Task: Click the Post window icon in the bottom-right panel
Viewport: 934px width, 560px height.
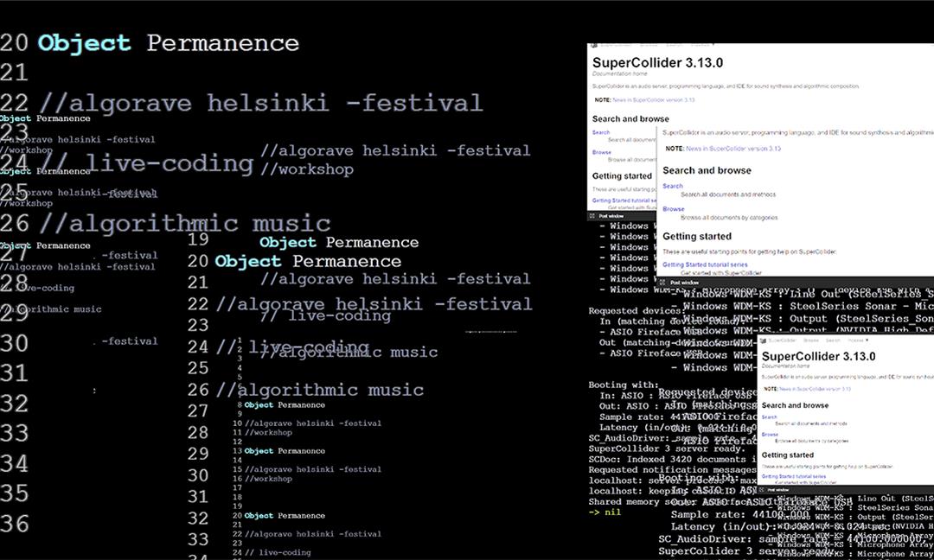Action: click(x=761, y=490)
